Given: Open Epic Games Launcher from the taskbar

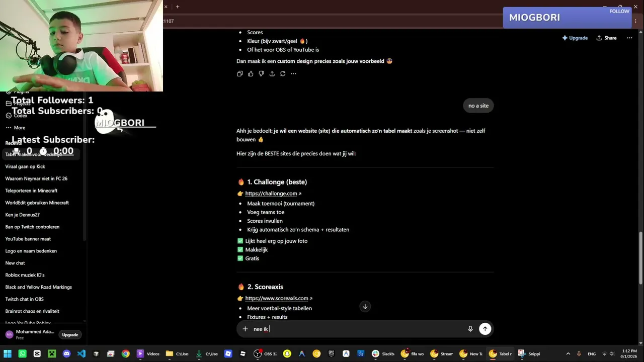Looking at the screenshot, I should tap(331, 354).
